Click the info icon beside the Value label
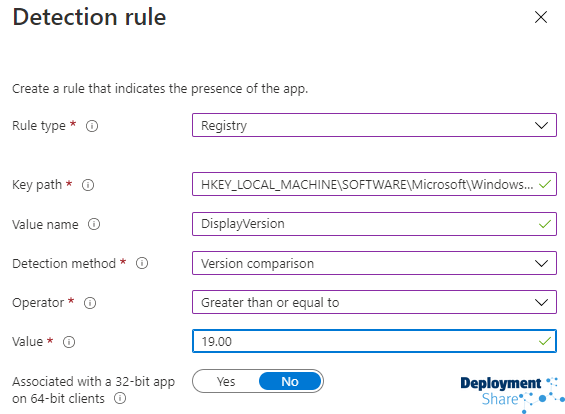 pos(69,342)
